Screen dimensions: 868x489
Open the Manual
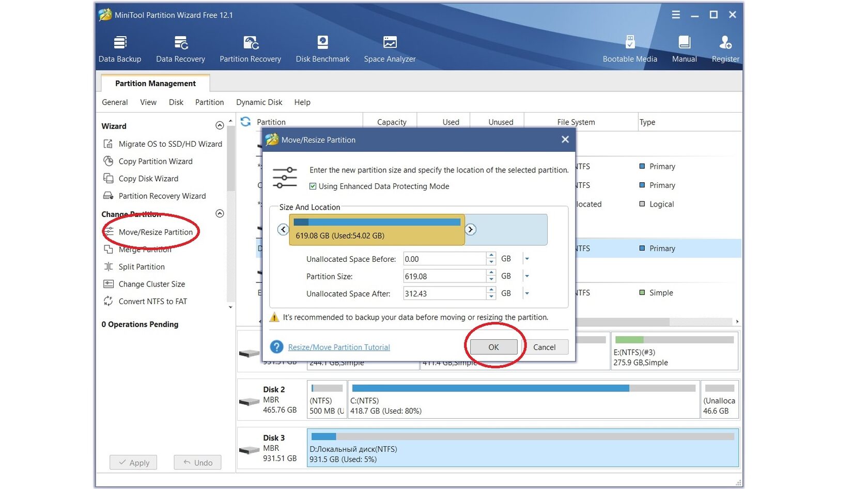coord(684,49)
